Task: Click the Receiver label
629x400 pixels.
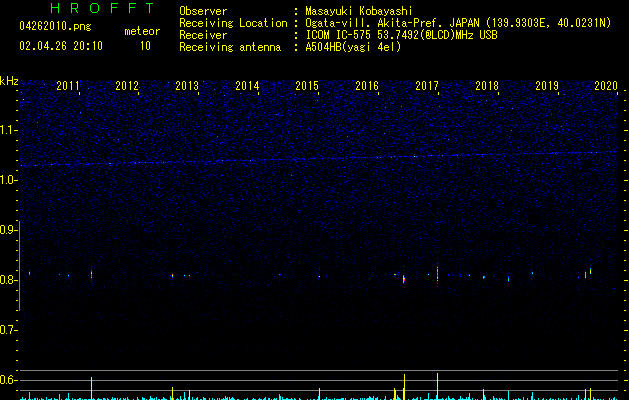Action: pos(203,35)
